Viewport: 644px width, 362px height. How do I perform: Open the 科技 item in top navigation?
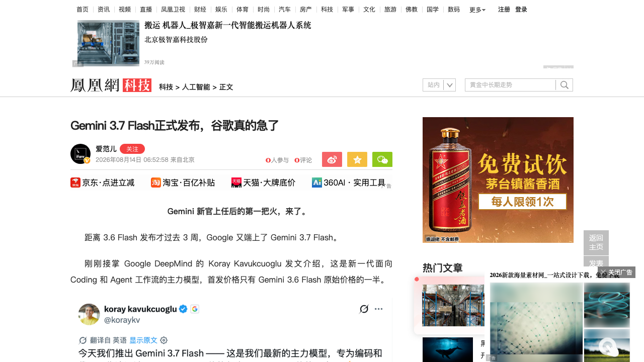[327, 9]
